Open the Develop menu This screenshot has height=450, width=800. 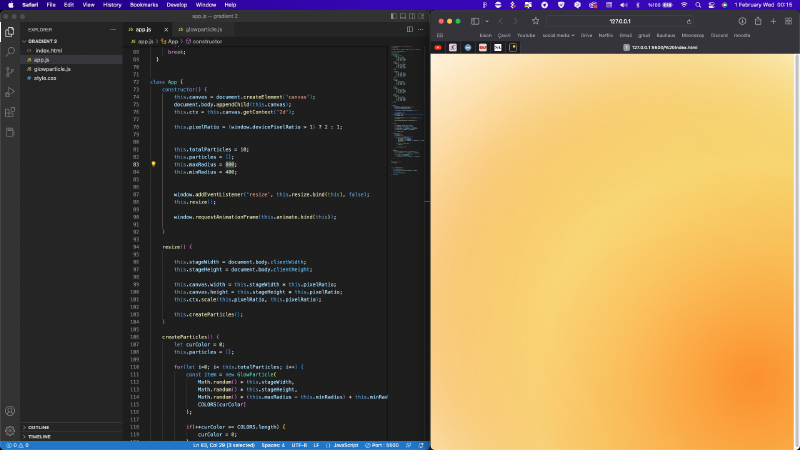coord(177,5)
